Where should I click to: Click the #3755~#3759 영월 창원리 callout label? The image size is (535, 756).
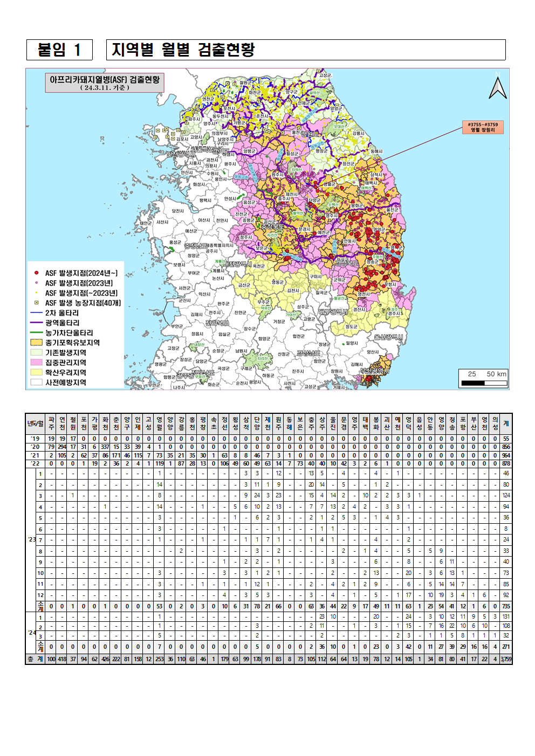point(483,127)
